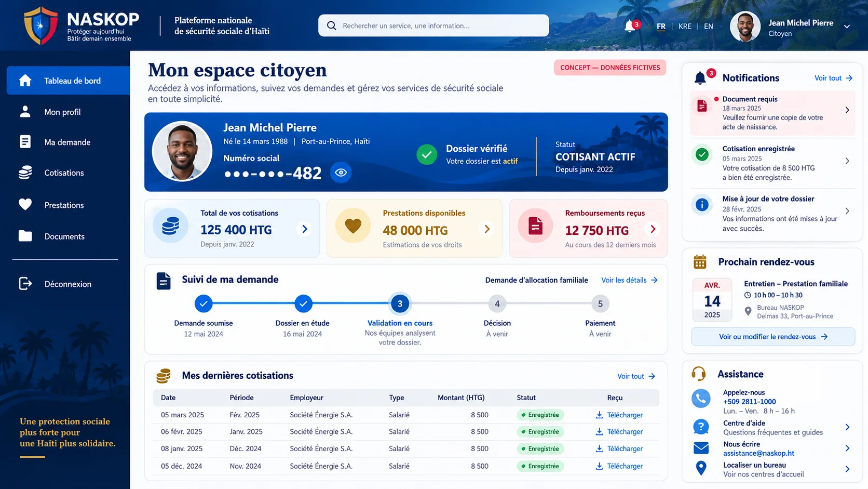Click Voir tout in Notifications panel
Image resolution: width=868 pixels, height=489 pixels.
[x=833, y=78]
